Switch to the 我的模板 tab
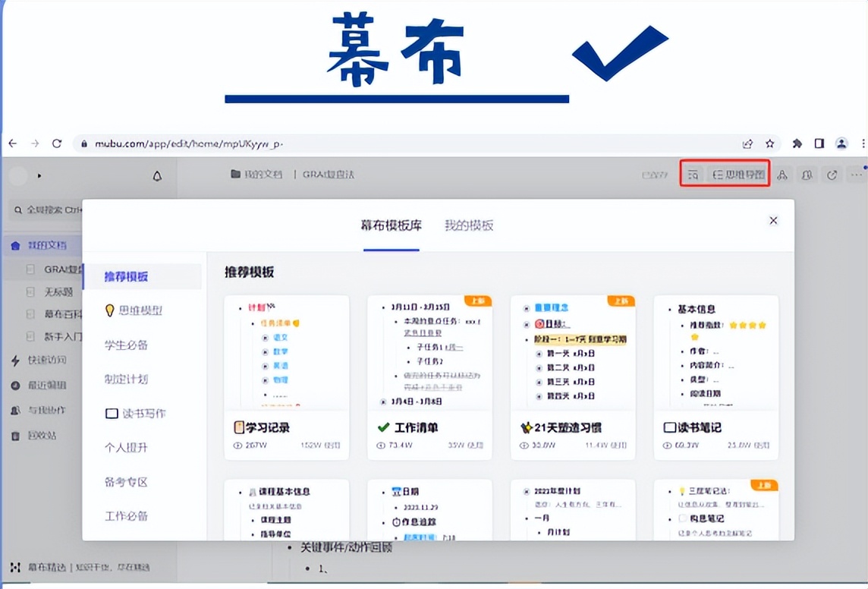This screenshot has width=868, height=589. [x=469, y=225]
